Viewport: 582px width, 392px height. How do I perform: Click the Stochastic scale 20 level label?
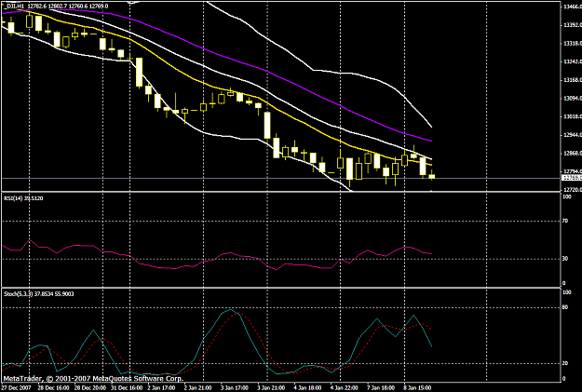(565, 363)
